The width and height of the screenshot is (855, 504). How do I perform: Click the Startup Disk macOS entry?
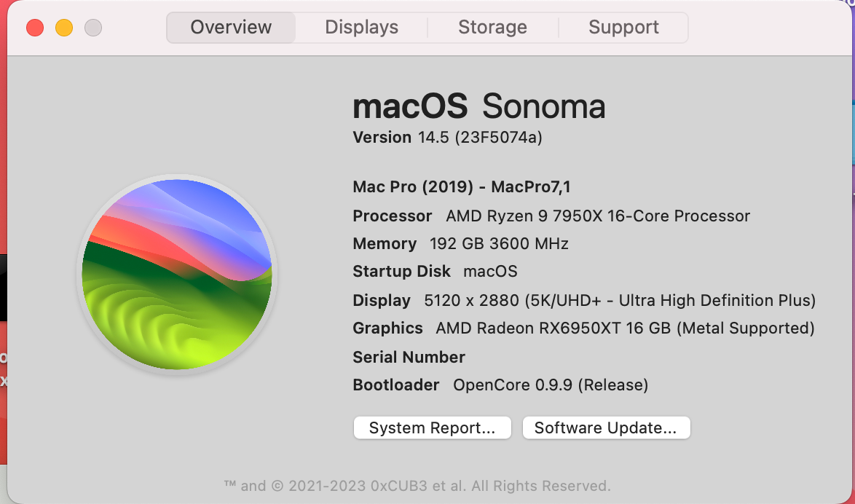(x=435, y=271)
